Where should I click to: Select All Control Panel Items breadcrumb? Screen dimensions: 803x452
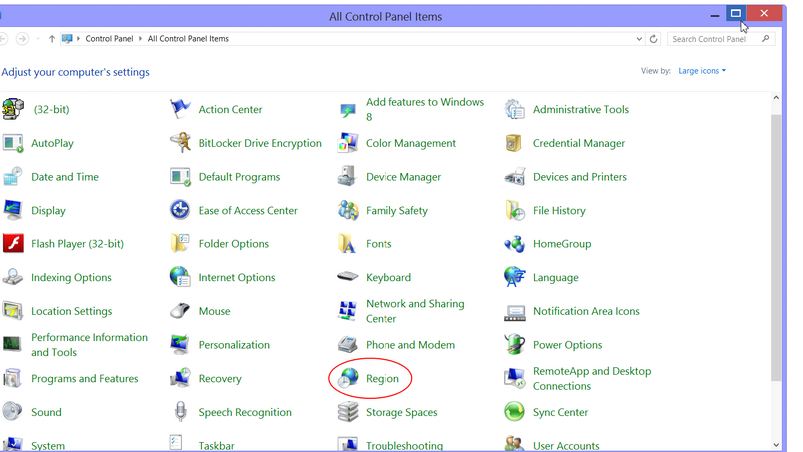[x=188, y=39]
